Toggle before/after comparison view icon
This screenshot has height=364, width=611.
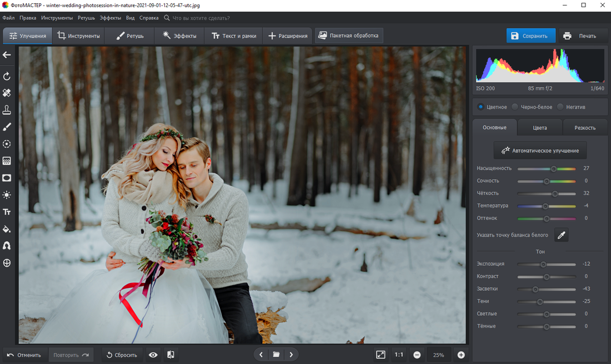[x=171, y=355]
